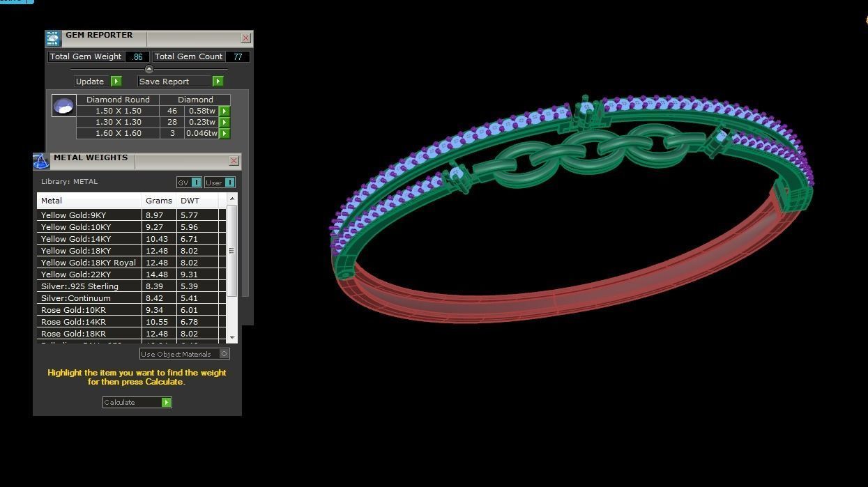
Task: Click the Metal column header
Action: pyautogui.click(x=89, y=201)
